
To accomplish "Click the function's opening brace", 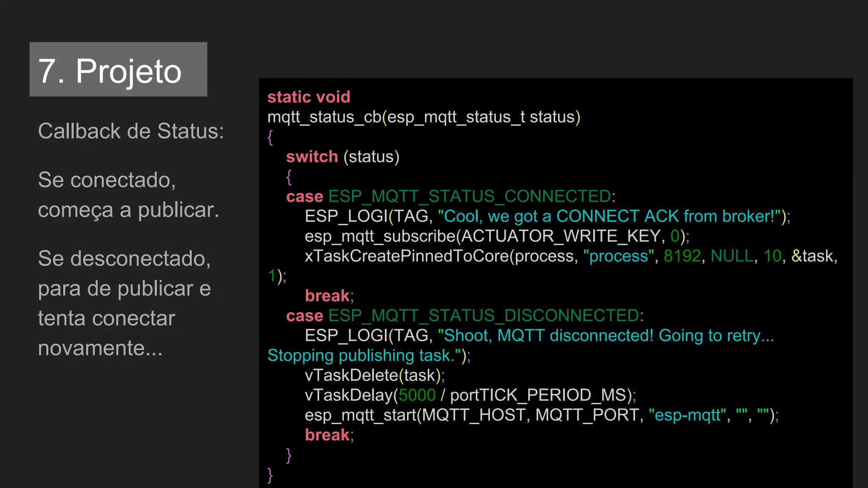I will 270,137.
